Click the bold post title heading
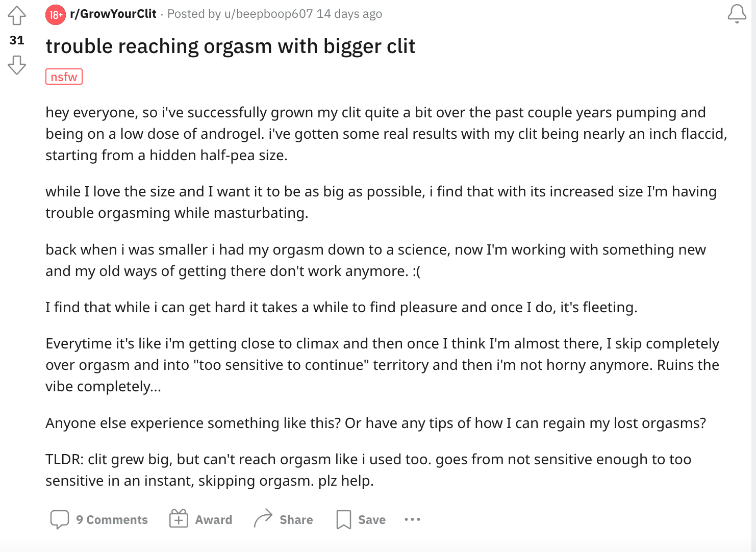Viewport: 756px width, 552px height. click(x=230, y=46)
